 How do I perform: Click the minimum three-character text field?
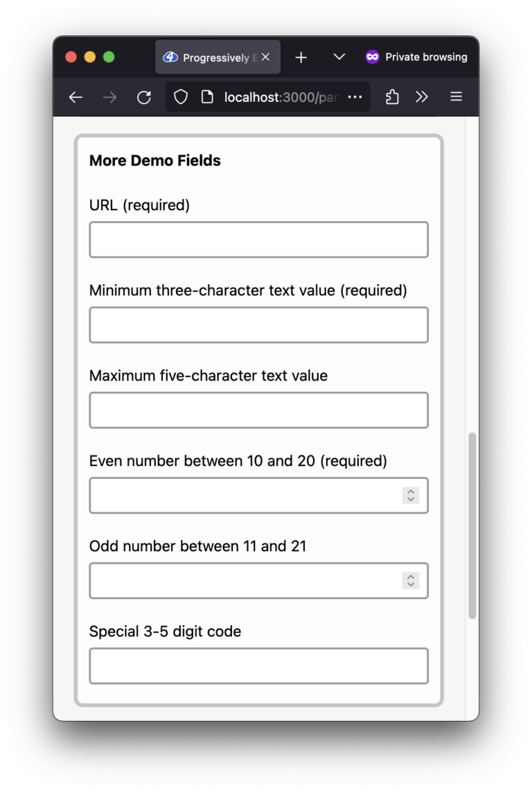[x=258, y=325]
